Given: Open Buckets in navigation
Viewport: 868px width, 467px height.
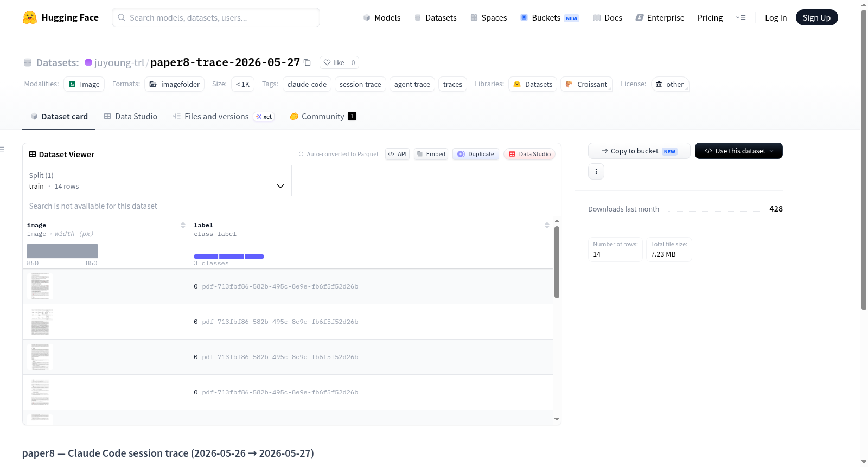Looking at the screenshot, I should [x=550, y=17].
